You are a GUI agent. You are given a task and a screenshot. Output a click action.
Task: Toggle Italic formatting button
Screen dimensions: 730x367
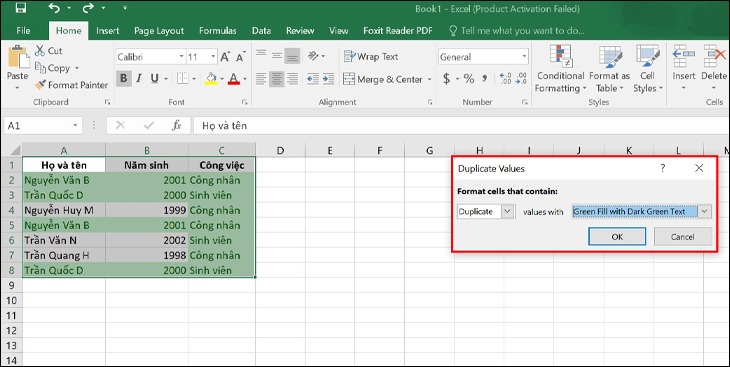pyautogui.click(x=139, y=79)
